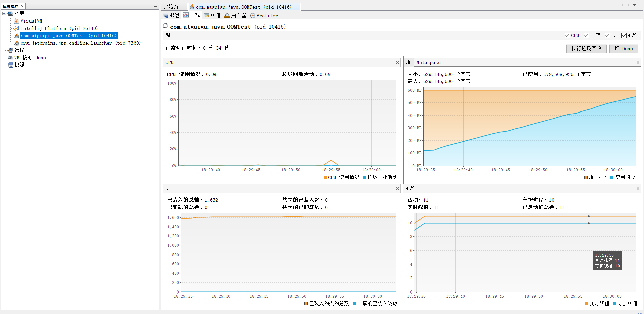Click the orange 堆 大小 legend swatch
644x314 pixels.
[x=586, y=177]
